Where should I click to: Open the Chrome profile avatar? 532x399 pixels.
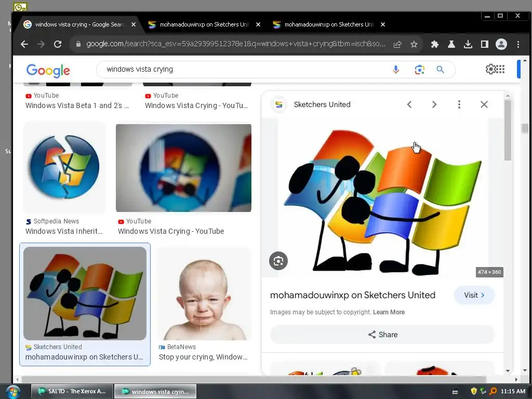tap(501, 44)
